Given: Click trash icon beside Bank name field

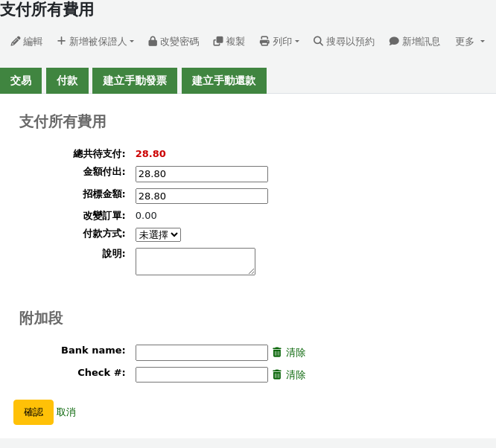Looking at the screenshot, I should [277, 352].
